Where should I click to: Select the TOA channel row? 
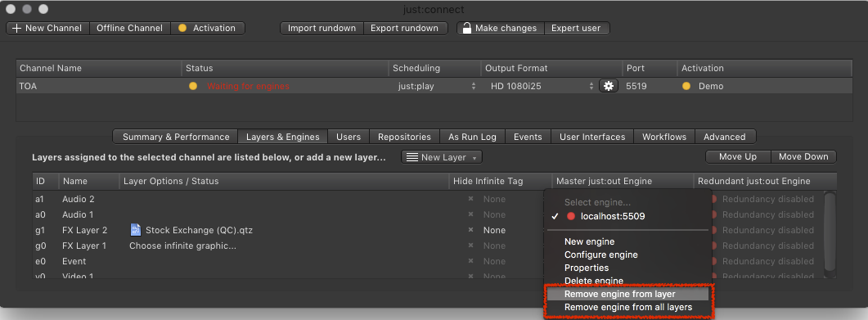click(x=434, y=87)
